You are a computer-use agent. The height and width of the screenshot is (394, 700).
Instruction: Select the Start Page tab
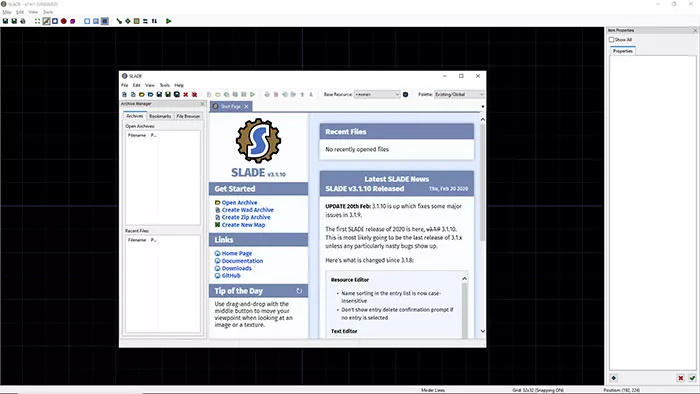230,106
